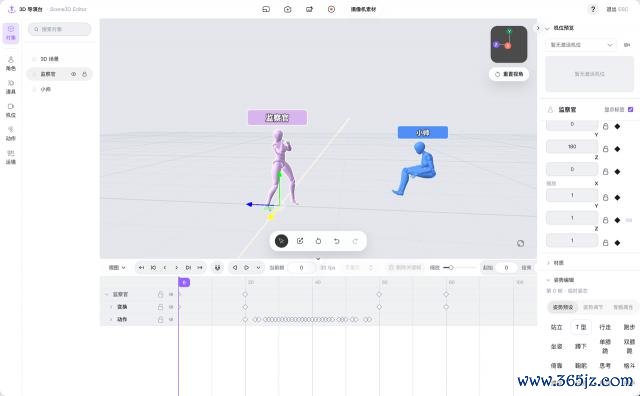Toggle lock on the 动作 timeline track

[160, 320]
